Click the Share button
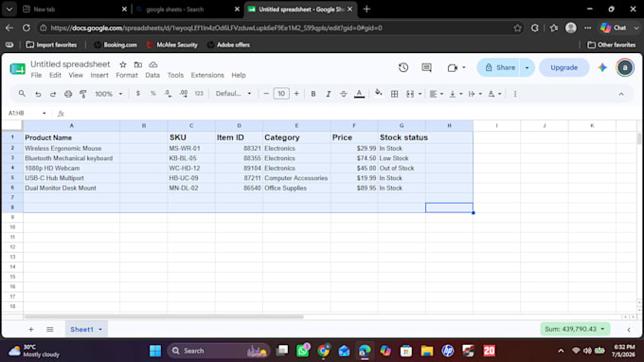644x362 pixels. coord(500,67)
